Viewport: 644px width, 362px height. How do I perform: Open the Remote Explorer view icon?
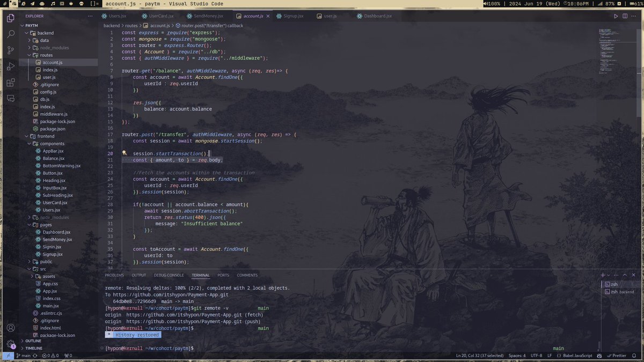click(x=10, y=99)
